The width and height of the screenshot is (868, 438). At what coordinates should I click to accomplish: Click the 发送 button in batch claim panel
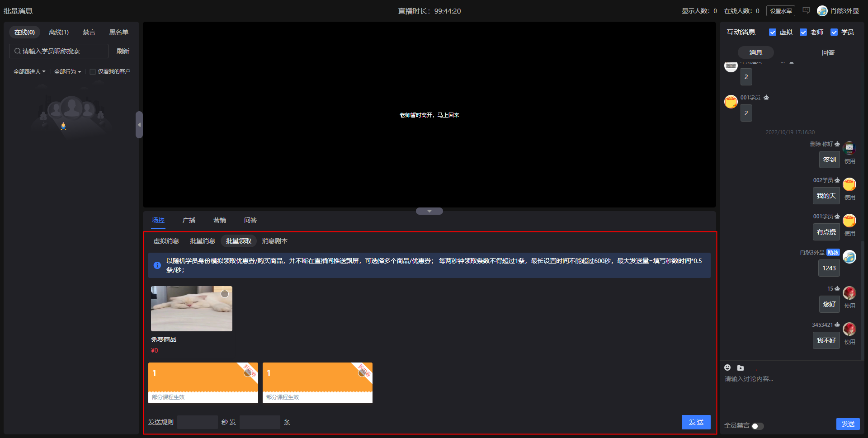point(696,422)
